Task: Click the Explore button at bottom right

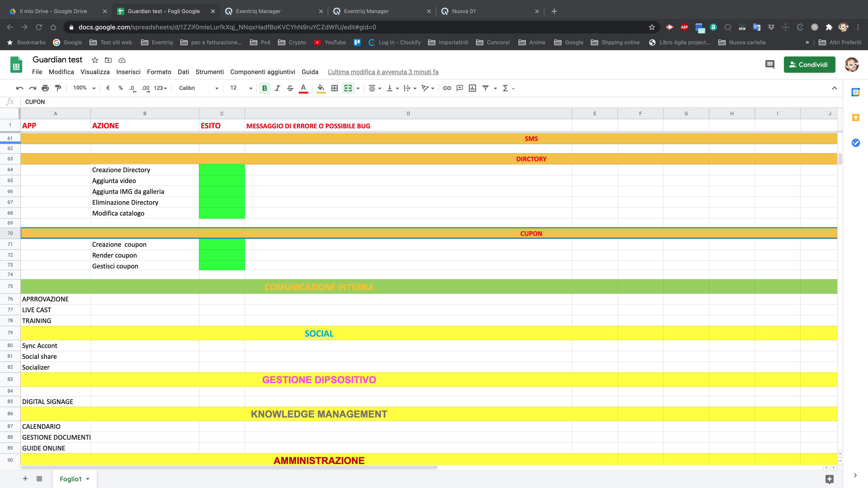Action: point(830,479)
